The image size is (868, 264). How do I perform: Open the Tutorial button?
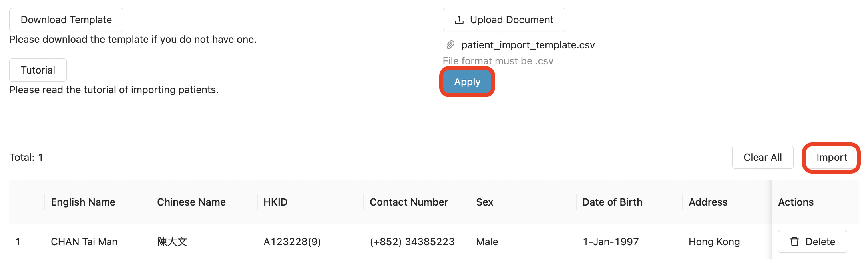pos(38,70)
